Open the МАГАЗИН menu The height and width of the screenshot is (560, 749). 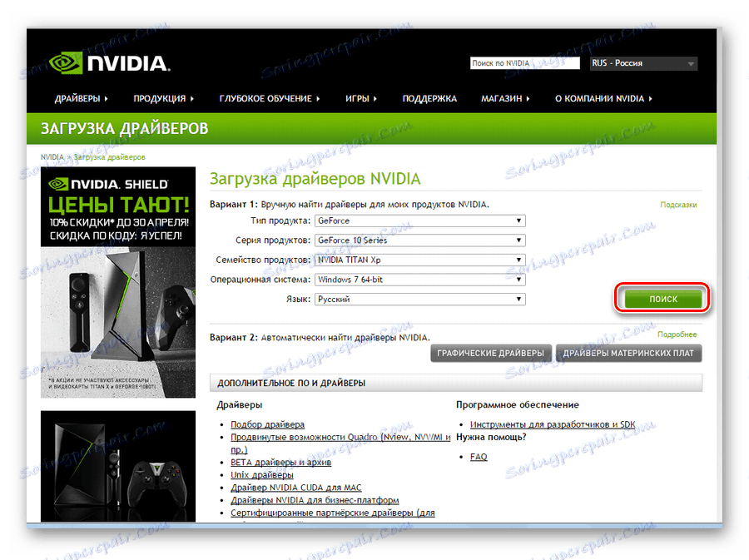point(501,98)
